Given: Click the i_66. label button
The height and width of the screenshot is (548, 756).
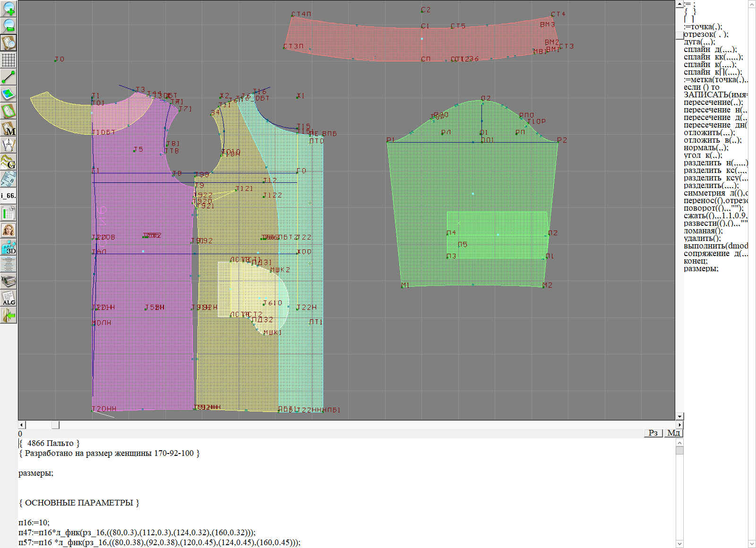Looking at the screenshot, I should click(x=9, y=196).
